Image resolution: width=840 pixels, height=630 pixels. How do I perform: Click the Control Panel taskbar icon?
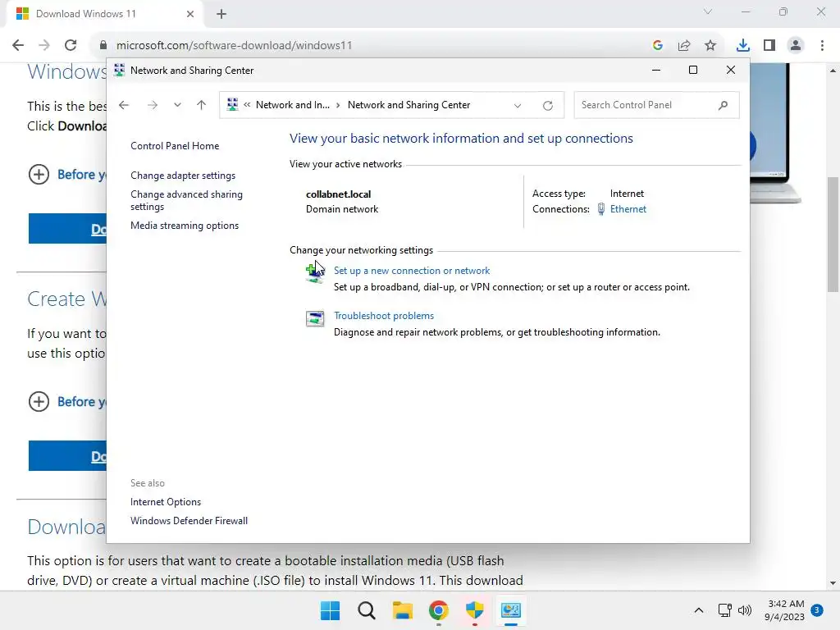[511, 610]
